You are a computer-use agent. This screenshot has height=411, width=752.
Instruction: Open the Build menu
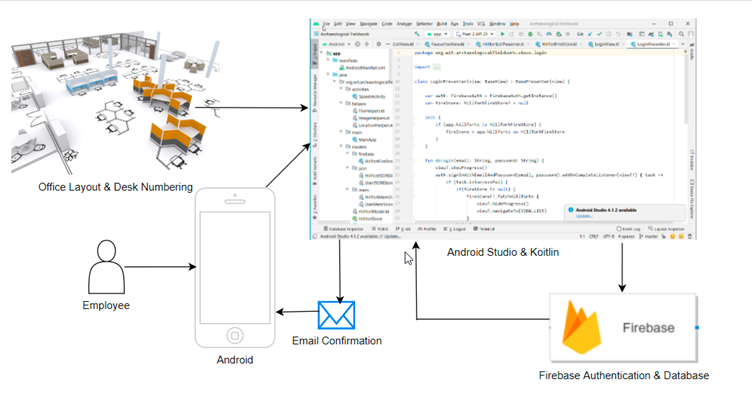(x=442, y=23)
